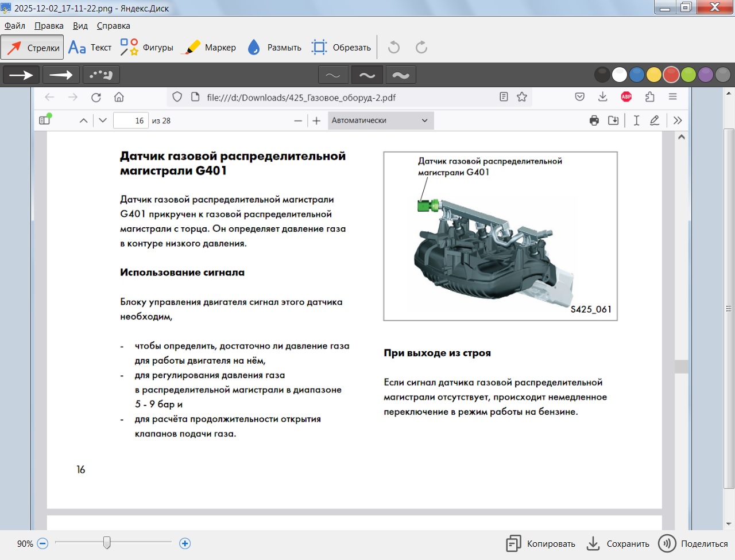Select the Text tool

pyautogui.click(x=90, y=48)
